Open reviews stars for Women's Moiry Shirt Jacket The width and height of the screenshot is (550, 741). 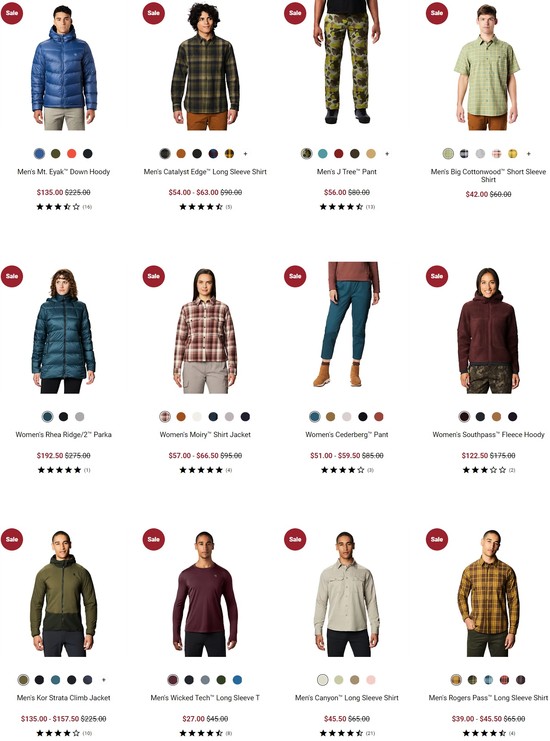[201, 470]
